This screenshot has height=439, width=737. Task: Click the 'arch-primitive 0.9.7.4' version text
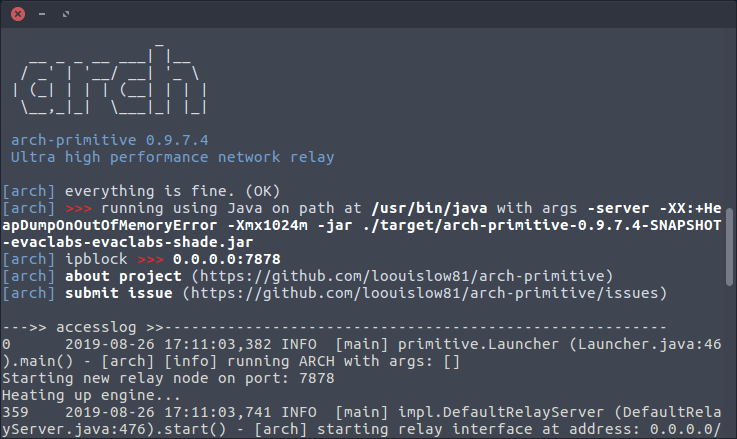point(110,140)
